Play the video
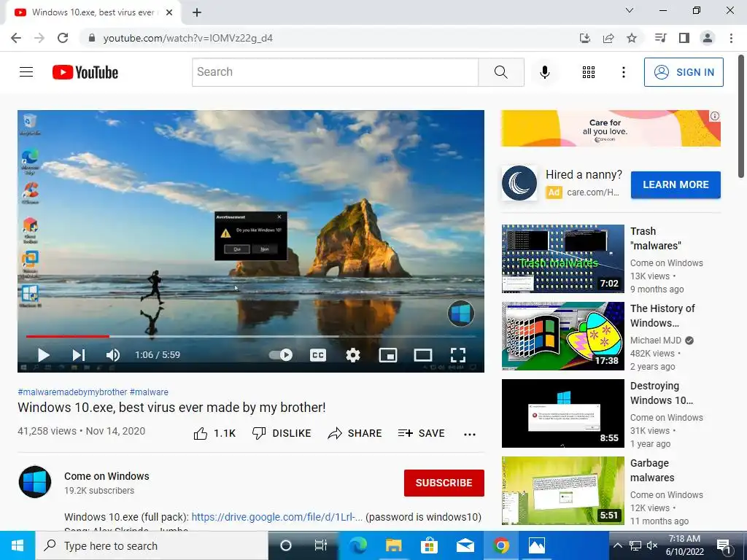 pos(44,355)
